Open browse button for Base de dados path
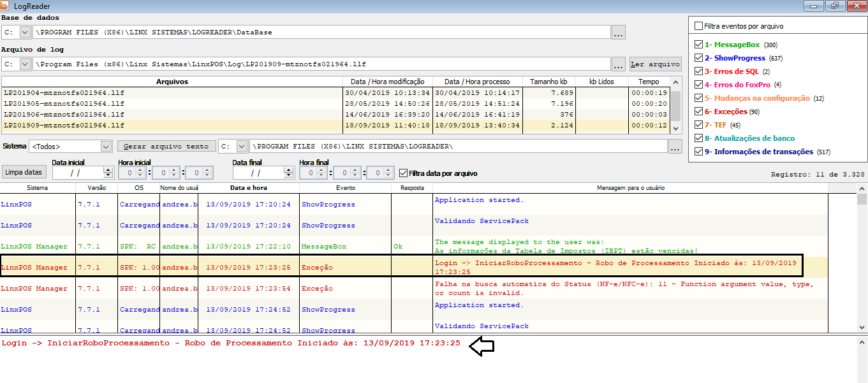Screen dimensions: 868x383 618,32
